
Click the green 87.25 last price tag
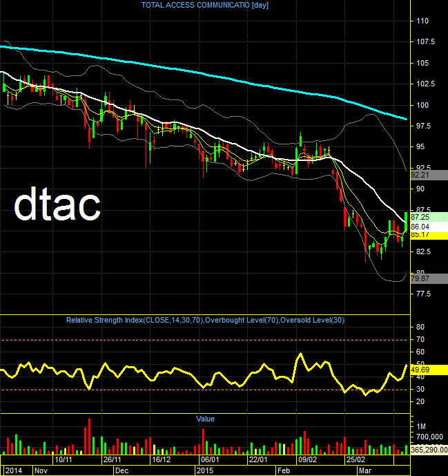[x=429, y=217]
